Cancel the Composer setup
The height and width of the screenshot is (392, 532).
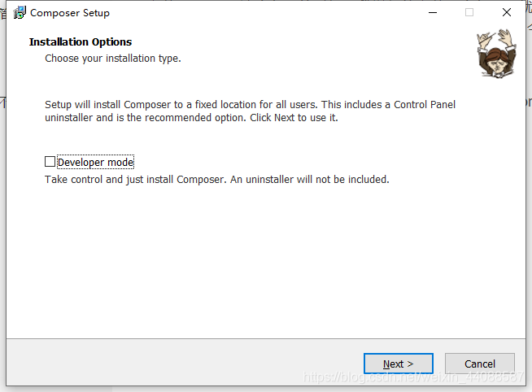[x=480, y=364]
